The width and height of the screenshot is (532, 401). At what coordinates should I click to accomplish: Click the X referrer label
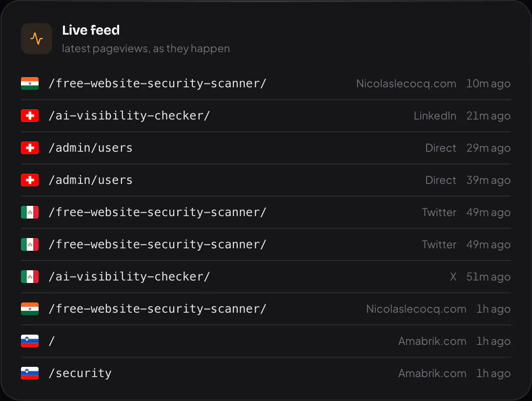point(453,277)
